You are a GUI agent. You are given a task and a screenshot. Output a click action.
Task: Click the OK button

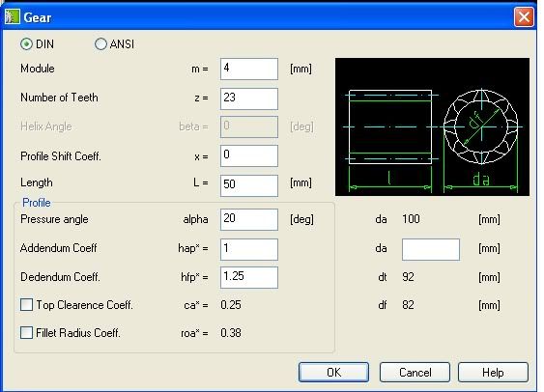point(333,373)
